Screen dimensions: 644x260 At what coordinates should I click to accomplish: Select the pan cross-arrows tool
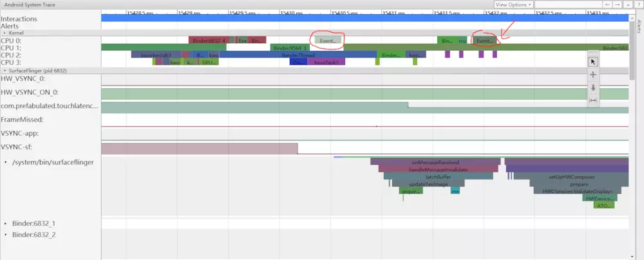[592, 75]
